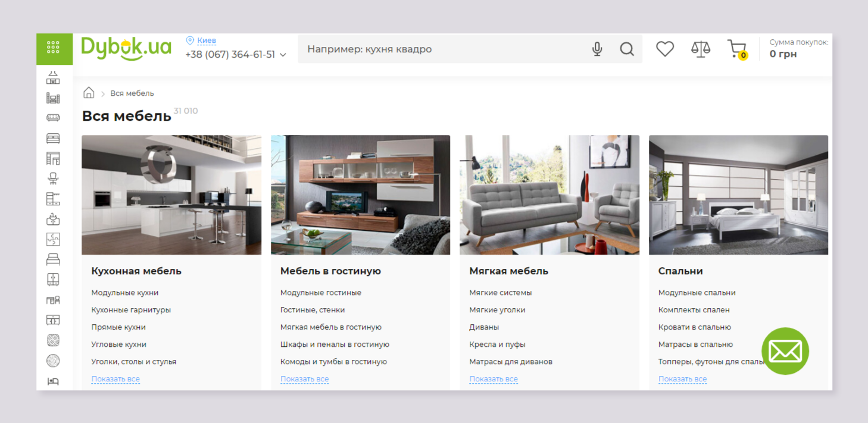Select the bathroom sink sidebar icon
The image size is (868, 423).
tap(53, 219)
